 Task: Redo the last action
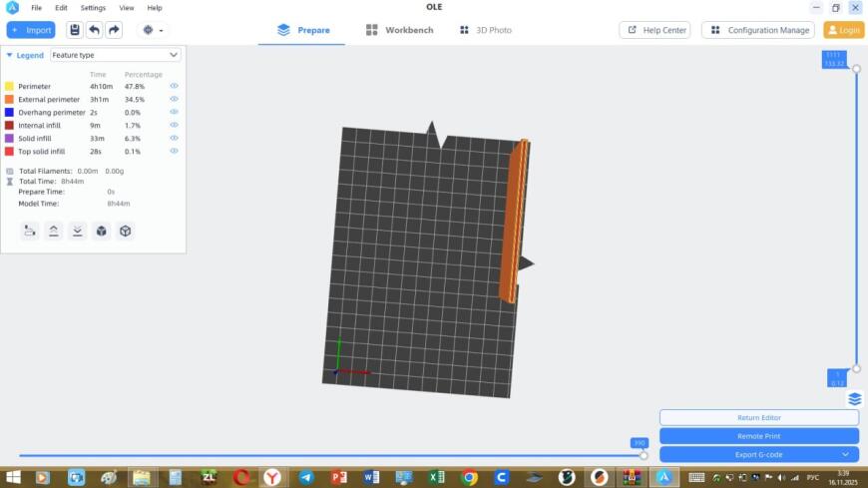tap(114, 30)
